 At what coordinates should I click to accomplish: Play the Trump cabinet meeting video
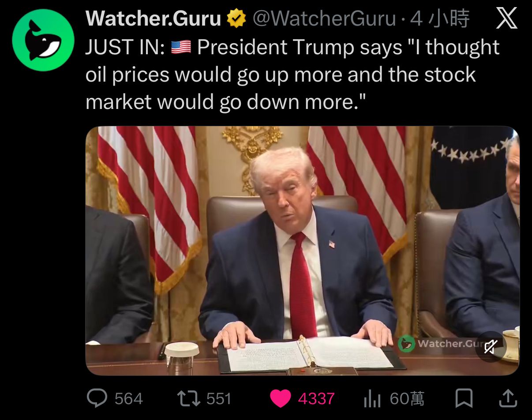pos(303,251)
